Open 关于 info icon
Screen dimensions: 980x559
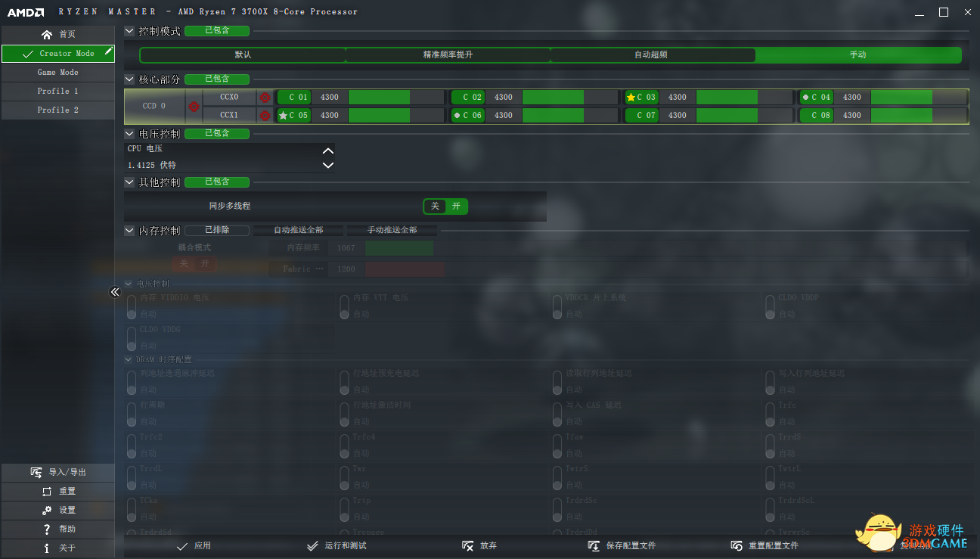point(47,548)
